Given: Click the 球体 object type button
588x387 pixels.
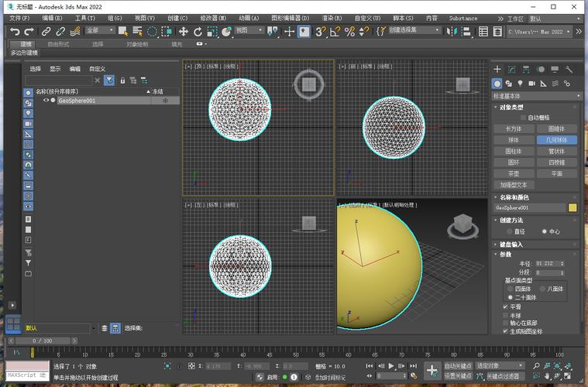Looking at the screenshot, I should click(x=514, y=140).
